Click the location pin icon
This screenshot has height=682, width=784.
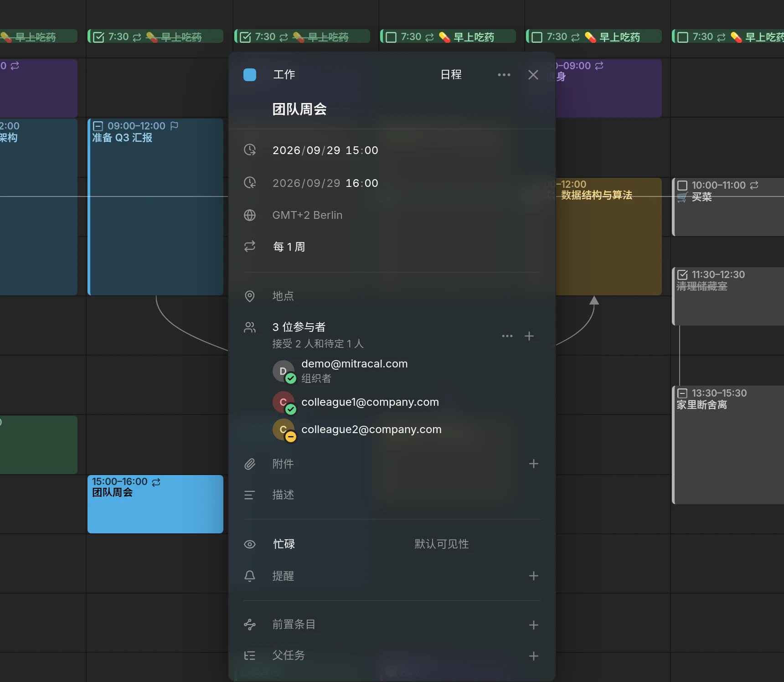tap(250, 296)
